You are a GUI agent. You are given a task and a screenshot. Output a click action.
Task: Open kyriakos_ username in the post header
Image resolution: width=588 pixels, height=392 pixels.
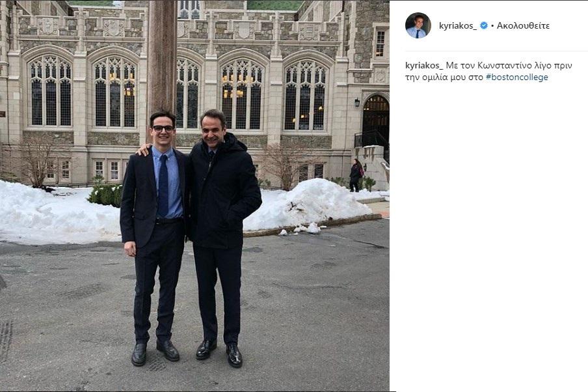pyautogui.click(x=458, y=26)
